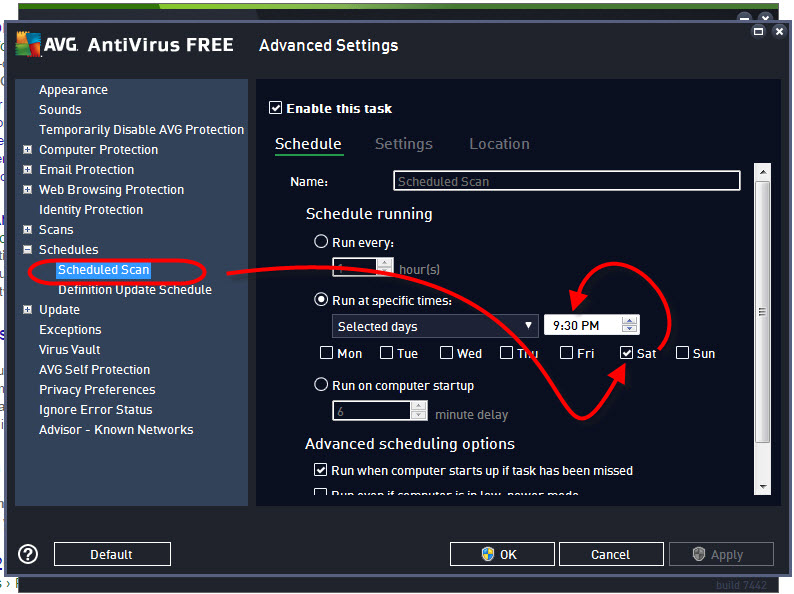Select Scheduled Scan in the tree
Screen dimensions: 794x594
tap(103, 269)
